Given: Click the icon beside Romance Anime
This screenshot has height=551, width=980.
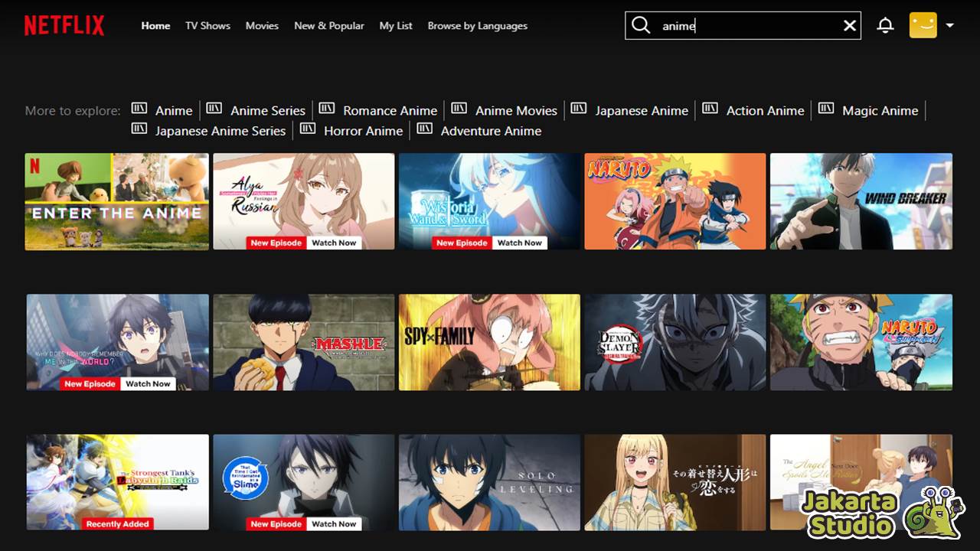Looking at the screenshot, I should (x=326, y=109).
